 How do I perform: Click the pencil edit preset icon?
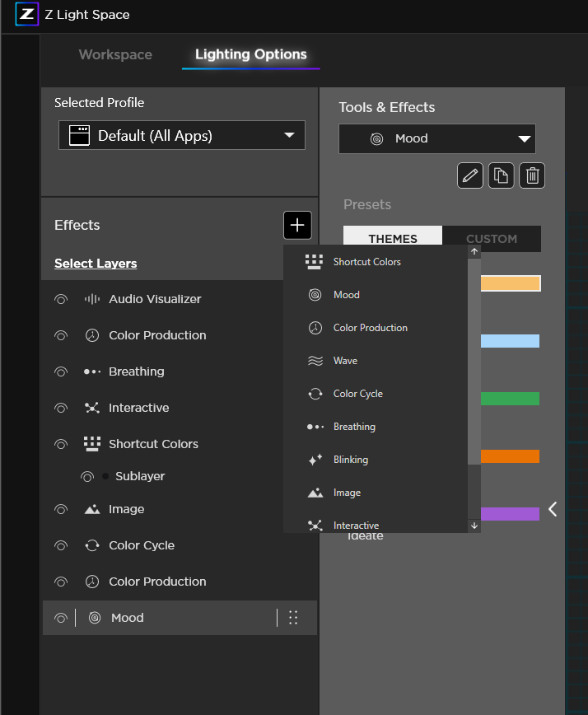point(470,175)
